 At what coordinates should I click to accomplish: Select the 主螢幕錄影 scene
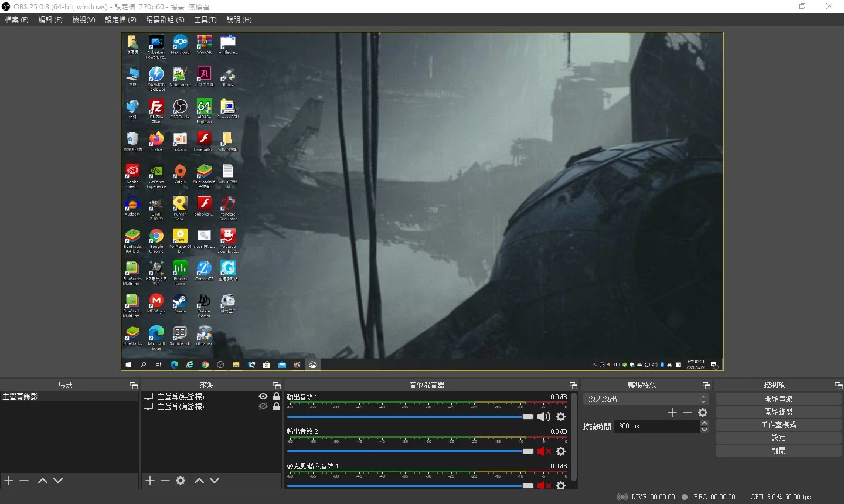tap(69, 397)
